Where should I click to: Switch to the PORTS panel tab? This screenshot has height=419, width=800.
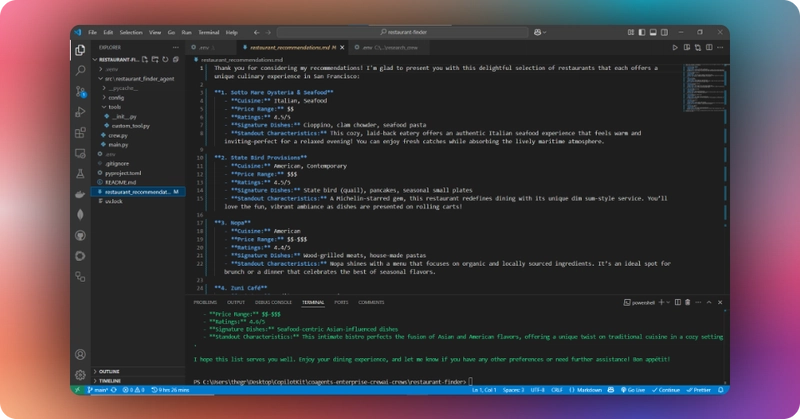[341, 302]
